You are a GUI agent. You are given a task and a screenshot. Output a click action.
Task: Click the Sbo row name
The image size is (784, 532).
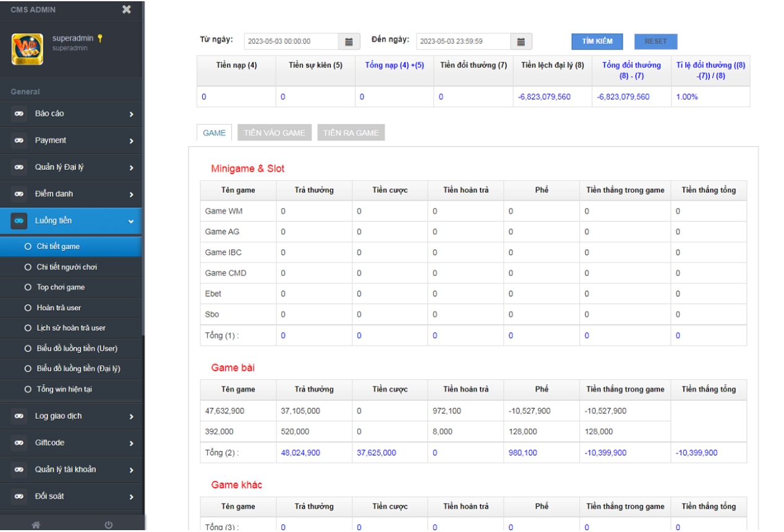pos(212,315)
